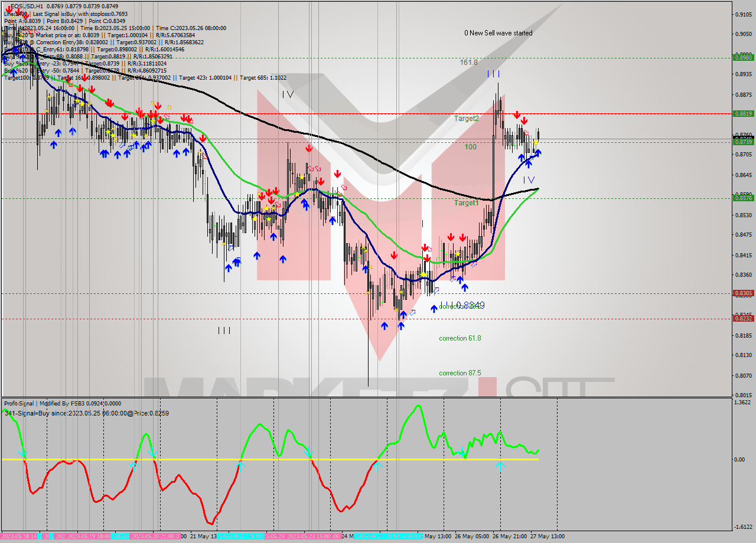
Task: Click the blue 'I I I 0.8349' wave label
Action: pos(462,306)
